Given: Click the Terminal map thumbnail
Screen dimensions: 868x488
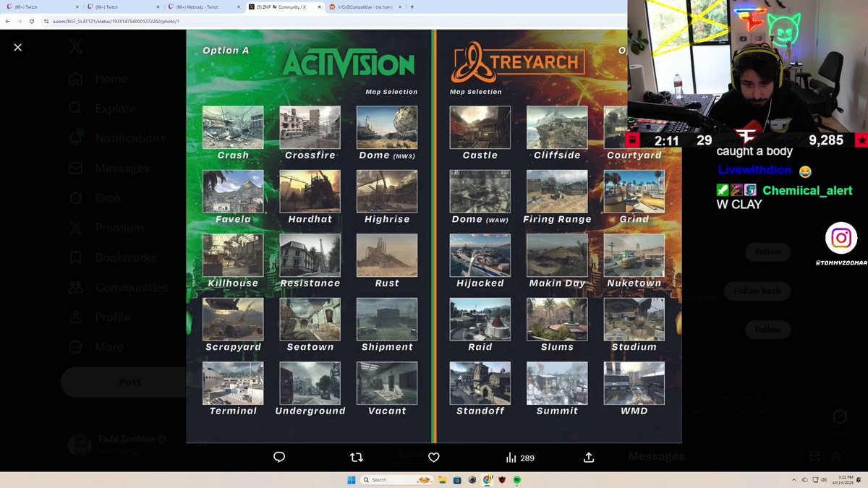Looking at the screenshot, I should pos(233,383).
